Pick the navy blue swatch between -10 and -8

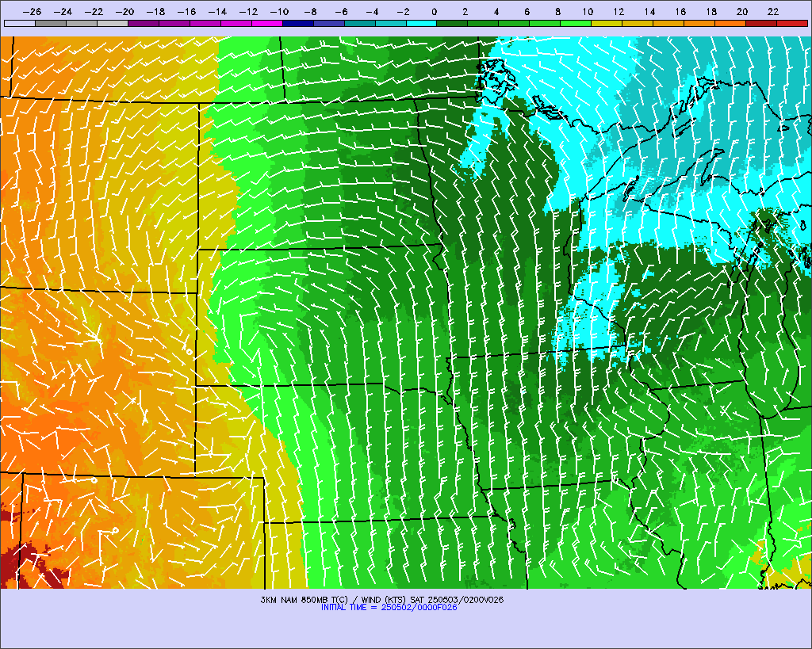[x=298, y=23]
